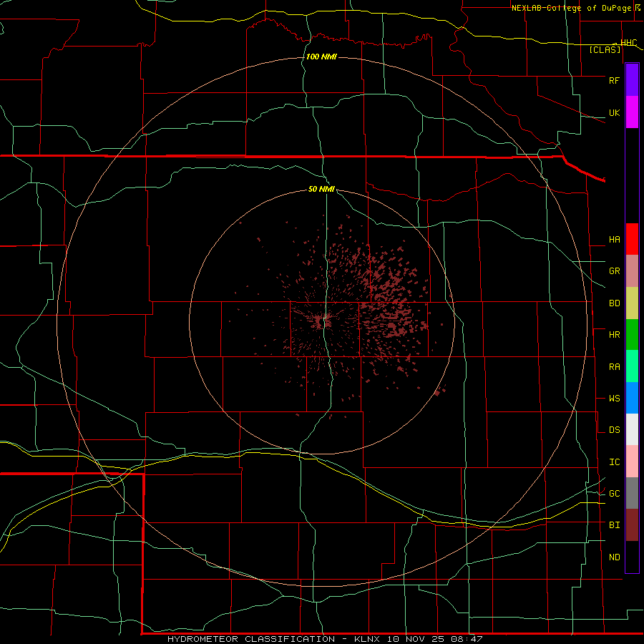Click the HYDROMETEOR CLASSIFICATION title text
This screenshot has height=644, width=644.
[251, 639]
